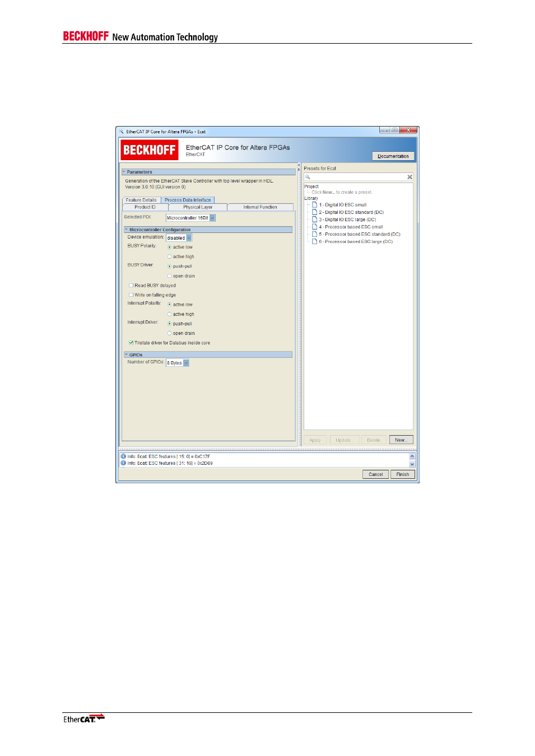Screen dimensions: 535x756
Task: Click file icon of Digital IO ESC large (DC)
Action: click(315, 220)
